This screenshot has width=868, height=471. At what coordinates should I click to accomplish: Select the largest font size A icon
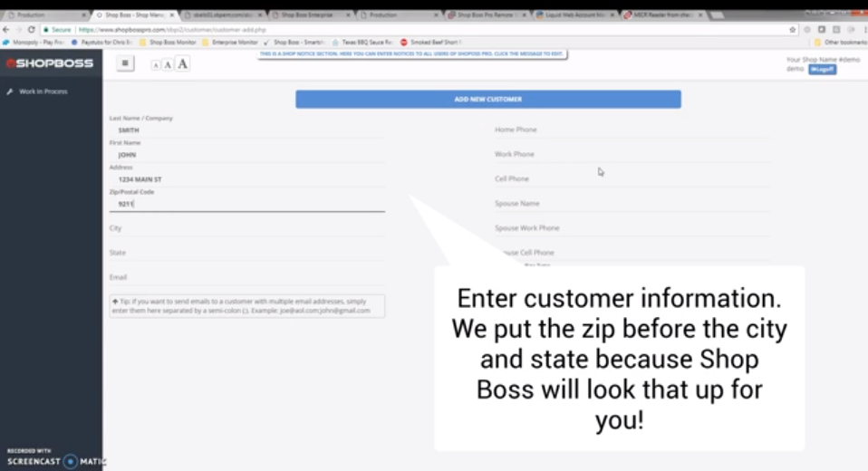click(182, 64)
